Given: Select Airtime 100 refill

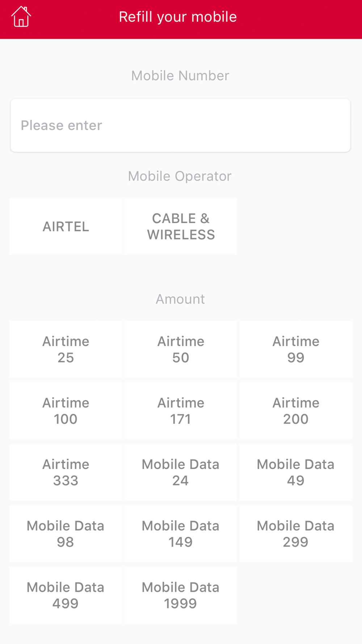Looking at the screenshot, I should pyautogui.click(x=66, y=411).
